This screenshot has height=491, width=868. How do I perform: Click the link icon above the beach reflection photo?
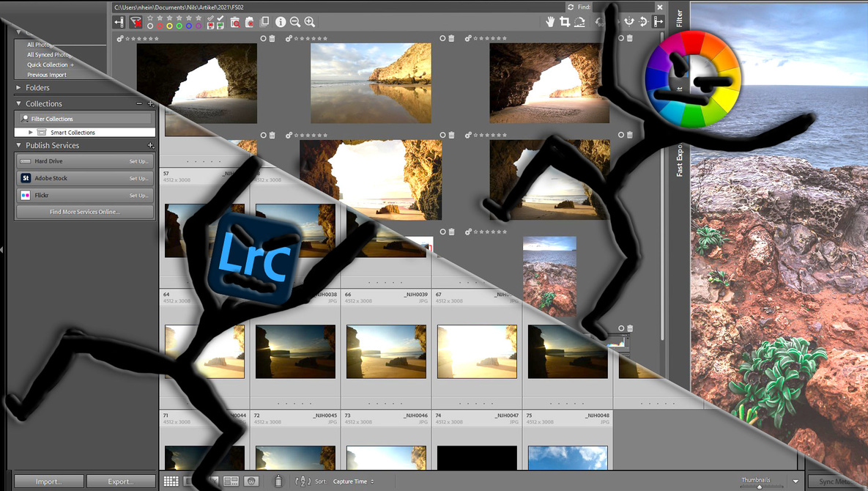click(289, 39)
